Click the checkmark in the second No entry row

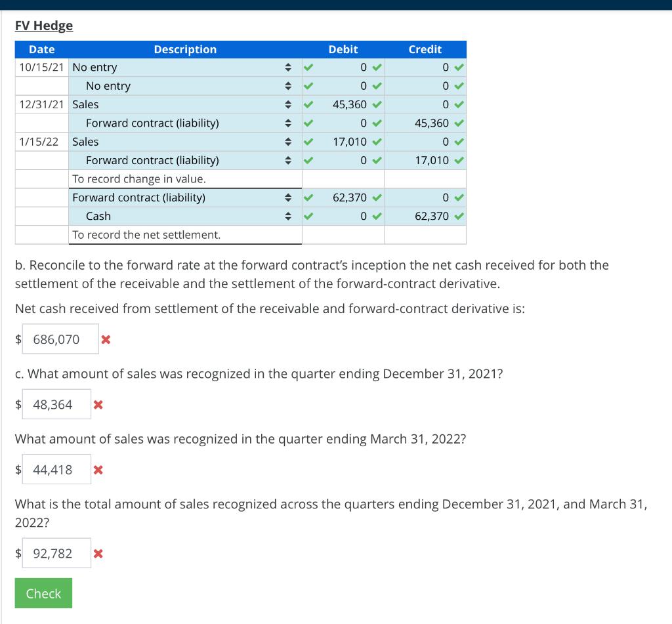[308, 86]
